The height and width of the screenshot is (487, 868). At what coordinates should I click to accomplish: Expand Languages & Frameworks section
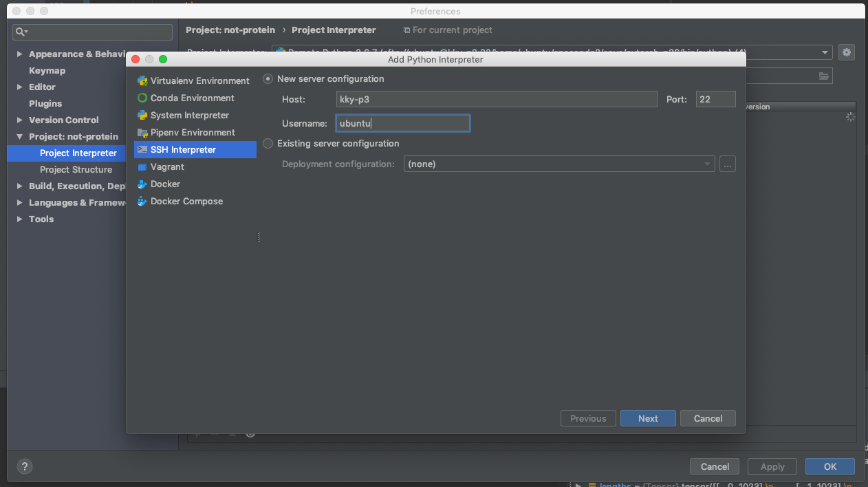pos(19,202)
